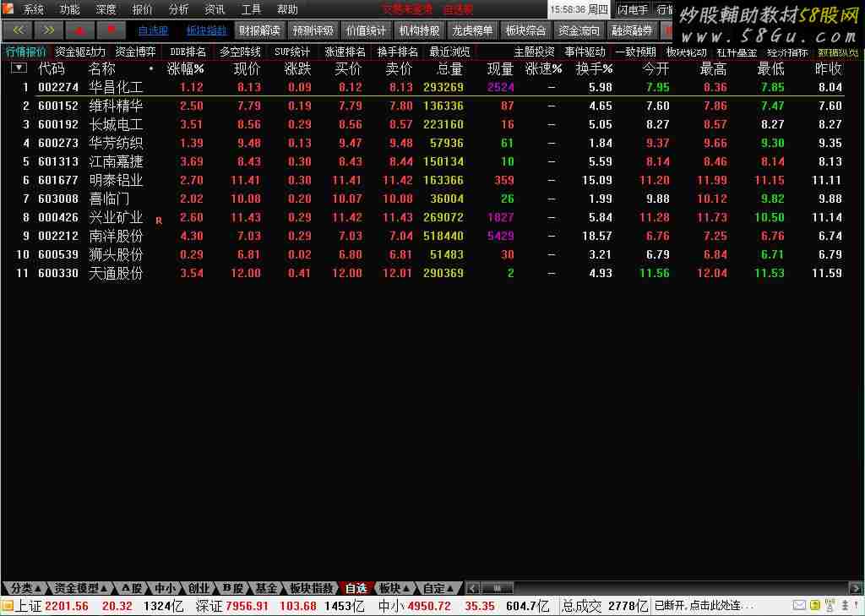Click 已断开,点击此处连 reconnect message

704,606
